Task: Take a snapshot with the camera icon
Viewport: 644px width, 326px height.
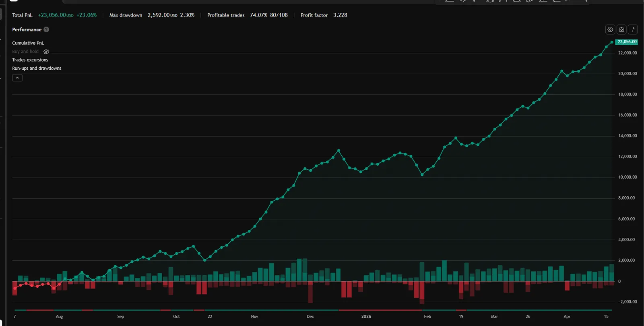Action: [x=621, y=29]
